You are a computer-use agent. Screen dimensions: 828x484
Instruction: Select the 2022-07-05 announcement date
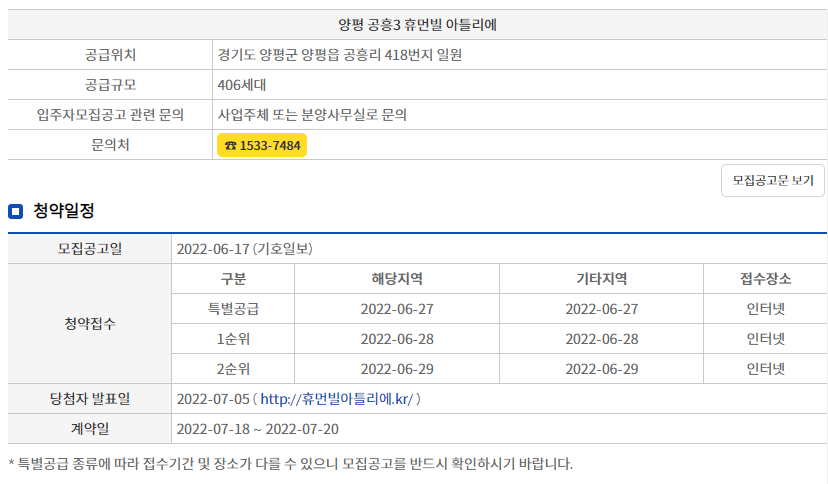(213, 399)
